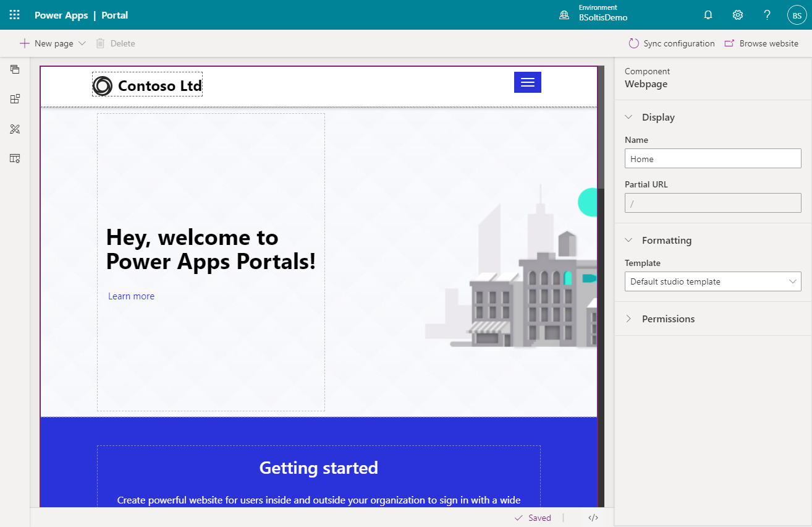Screen dimensions: 812x527
Task: Click the Name input field
Action: pyautogui.click(x=713, y=158)
